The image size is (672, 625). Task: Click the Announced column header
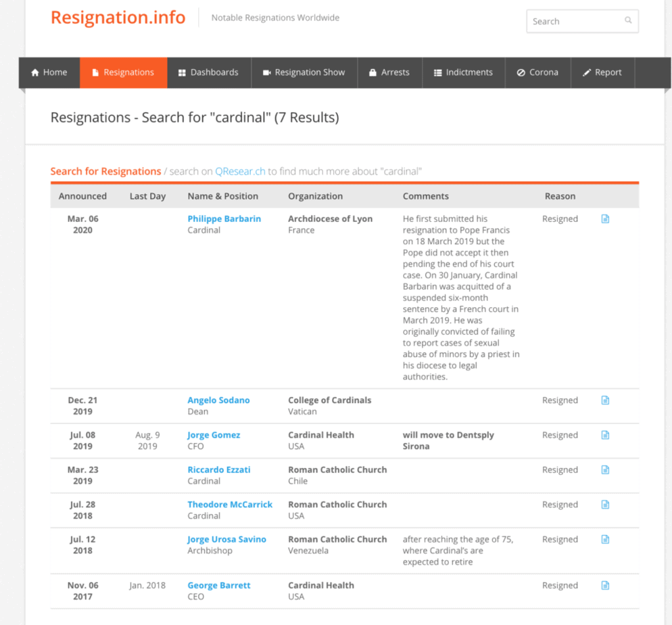click(82, 196)
